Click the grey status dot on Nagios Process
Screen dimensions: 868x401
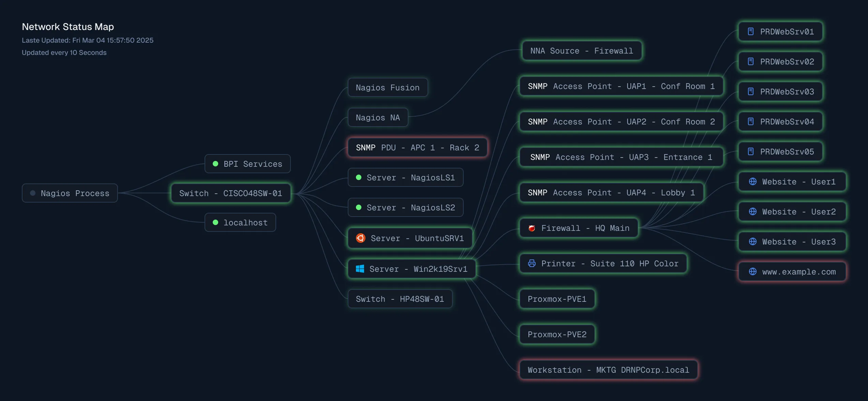click(33, 193)
